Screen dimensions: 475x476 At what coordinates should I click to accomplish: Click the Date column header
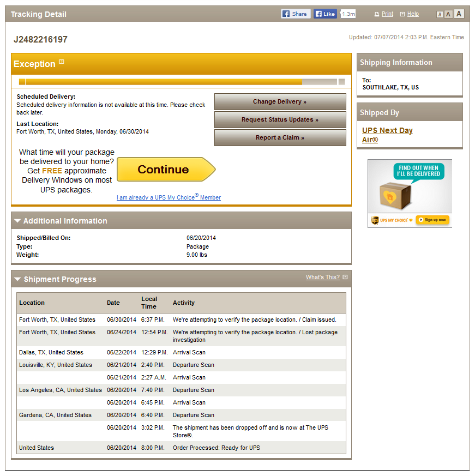click(x=113, y=303)
